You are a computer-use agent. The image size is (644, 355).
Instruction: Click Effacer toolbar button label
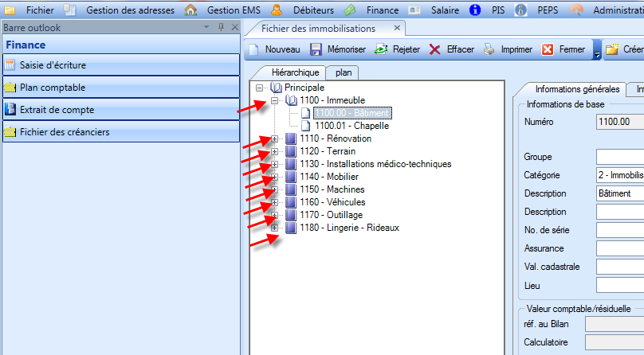tap(461, 49)
